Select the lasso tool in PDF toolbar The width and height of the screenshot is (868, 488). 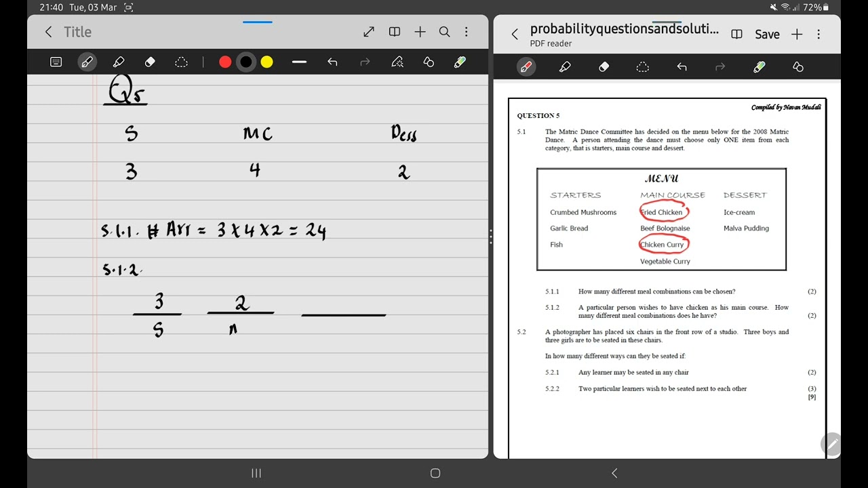click(x=643, y=66)
